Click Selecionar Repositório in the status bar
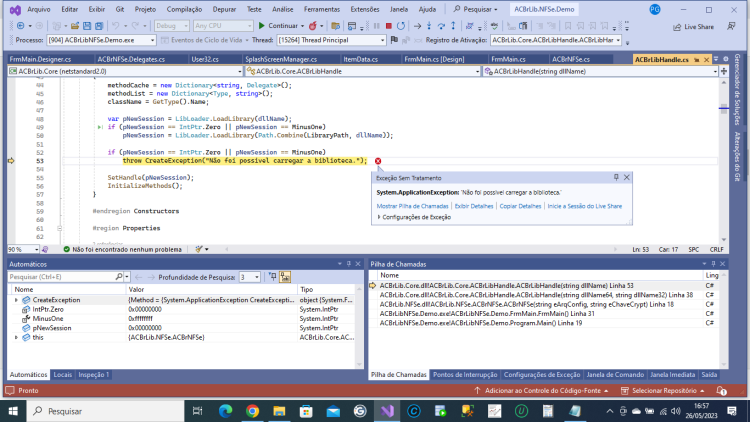This screenshot has height=422, width=750. [663, 391]
